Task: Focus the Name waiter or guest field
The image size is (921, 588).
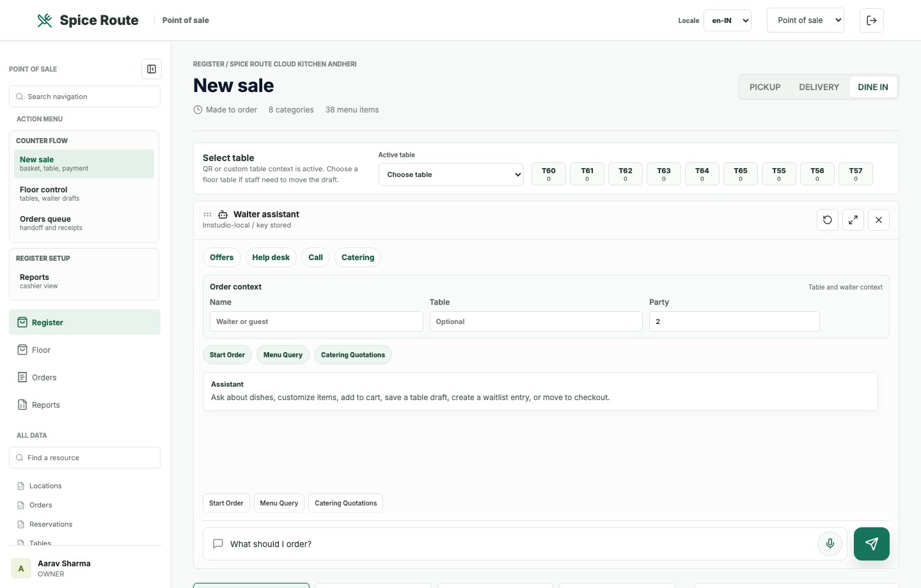Action: click(x=317, y=321)
